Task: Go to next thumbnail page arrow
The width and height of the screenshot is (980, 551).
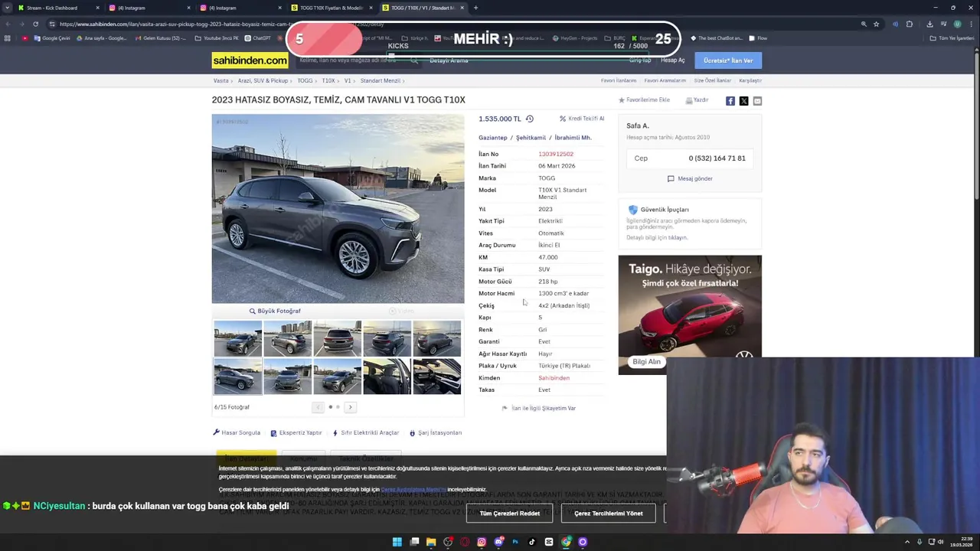Action: pyautogui.click(x=350, y=407)
